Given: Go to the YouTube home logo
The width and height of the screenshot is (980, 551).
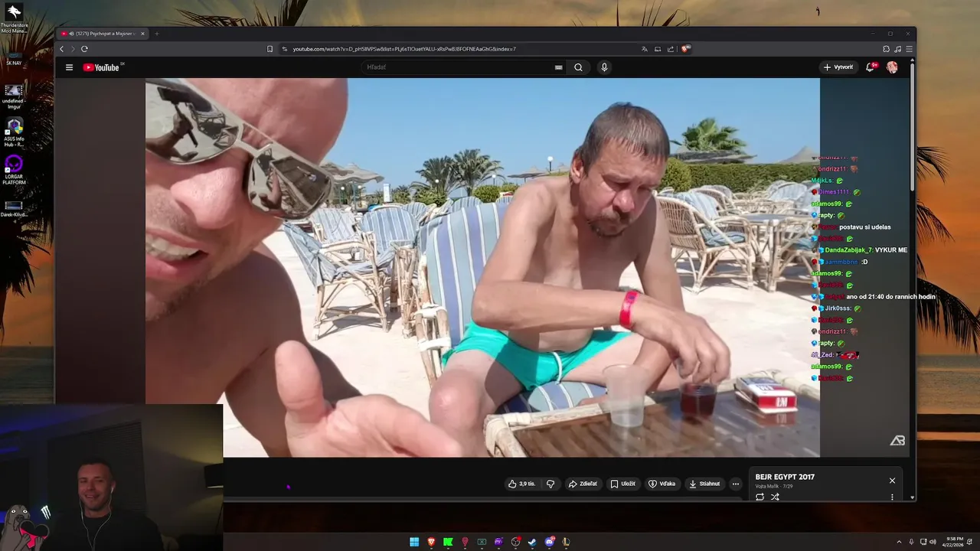Looking at the screenshot, I should (x=102, y=67).
